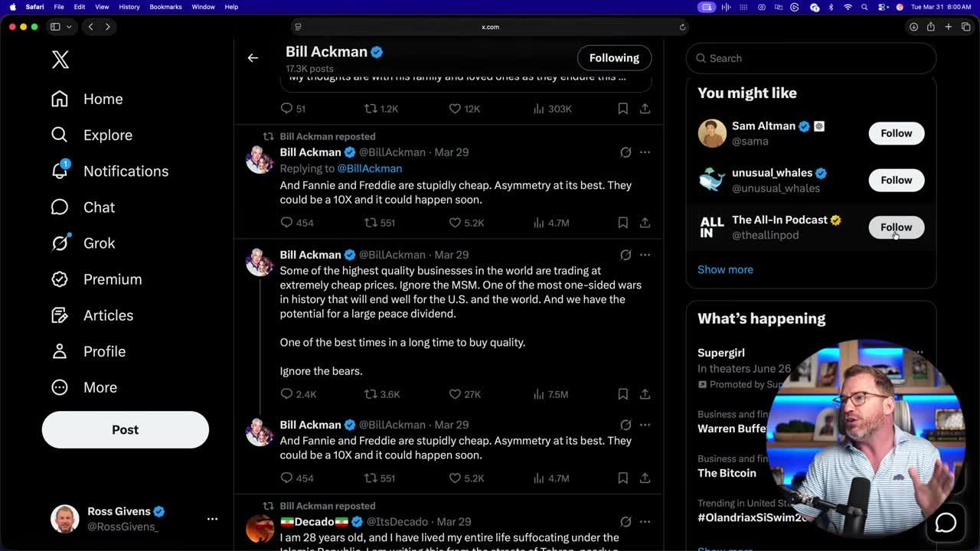The image size is (980, 551).
Task: Open the Bookmarks menu in menu bar
Action: (165, 7)
